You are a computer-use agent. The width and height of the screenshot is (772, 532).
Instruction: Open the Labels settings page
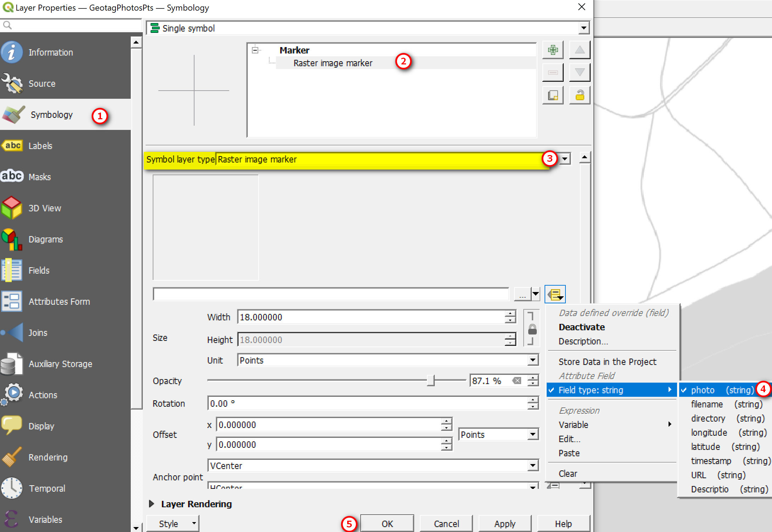40,146
